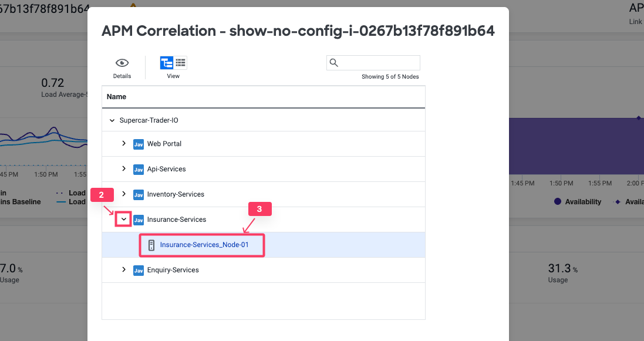This screenshot has width=644, height=341.
Task: Collapse the Supercar-Trader-IO application
Action: click(112, 120)
